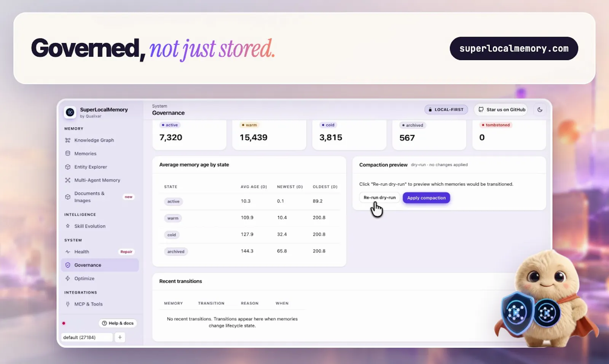
Task: Click Star us on GitHub button
Action: click(x=501, y=110)
